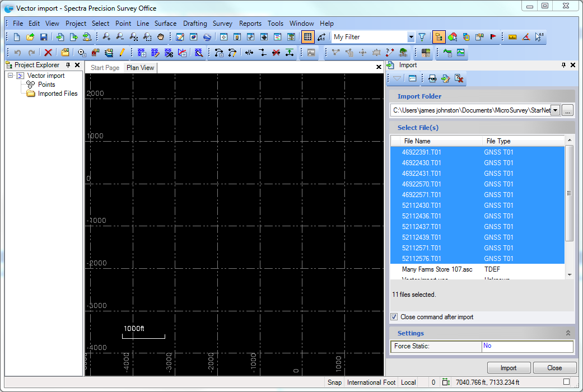Click the red X delete icon
The width and height of the screenshot is (583, 392).
pos(48,53)
